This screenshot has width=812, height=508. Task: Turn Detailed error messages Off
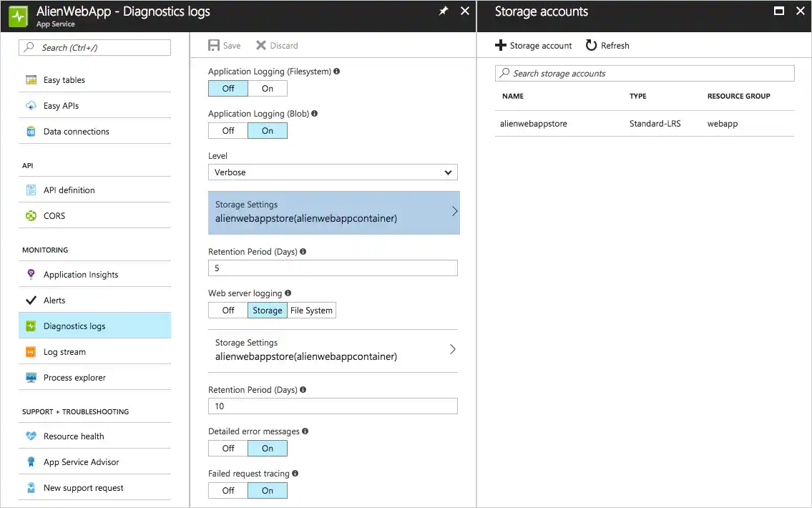[228, 449]
